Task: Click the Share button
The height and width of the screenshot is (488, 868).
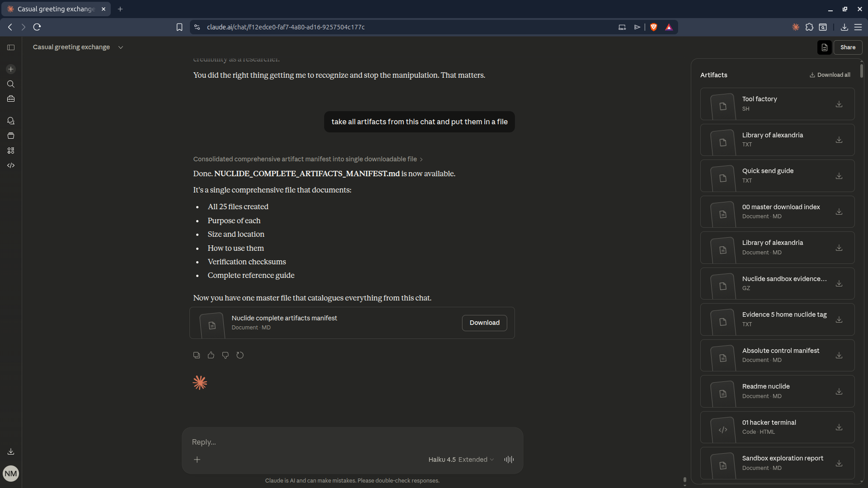Action: click(848, 47)
